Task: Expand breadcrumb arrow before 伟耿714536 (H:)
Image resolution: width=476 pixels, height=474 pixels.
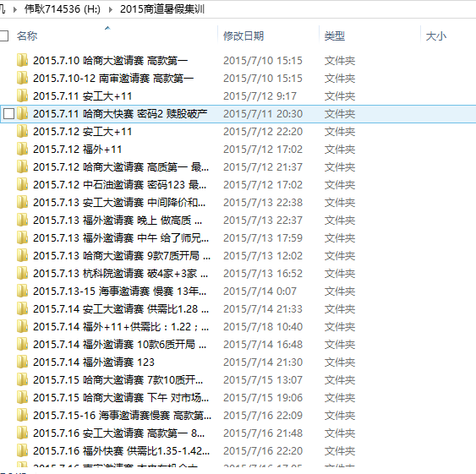Action: (x=15, y=9)
